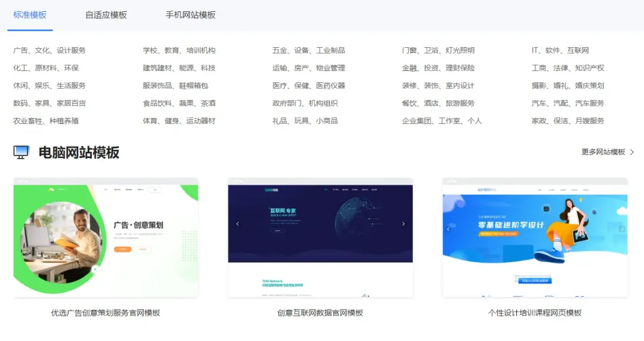
Task: Open category 礼品、玩具、小商品
Action: (x=305, y=121)
